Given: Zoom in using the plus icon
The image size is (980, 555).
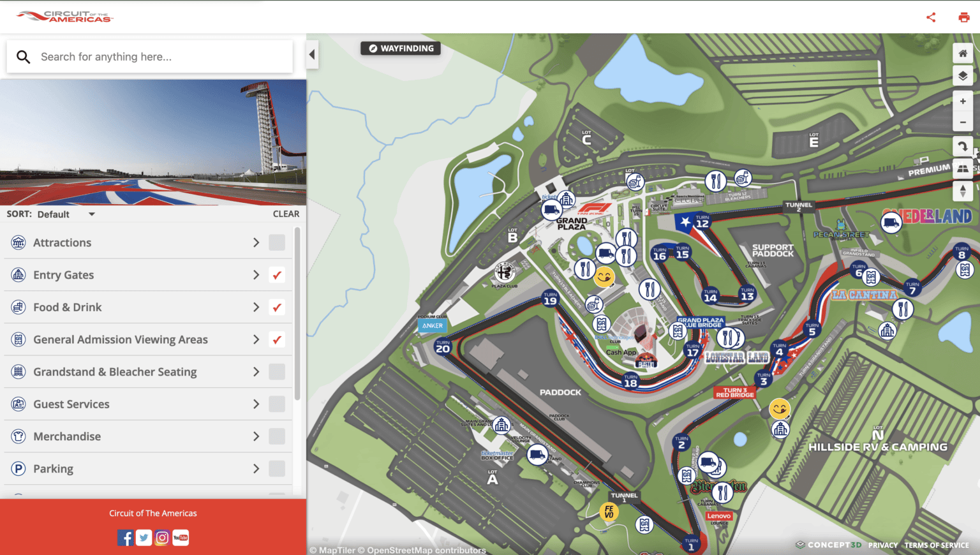Looking at the screenshot, I should click(963, 100).
